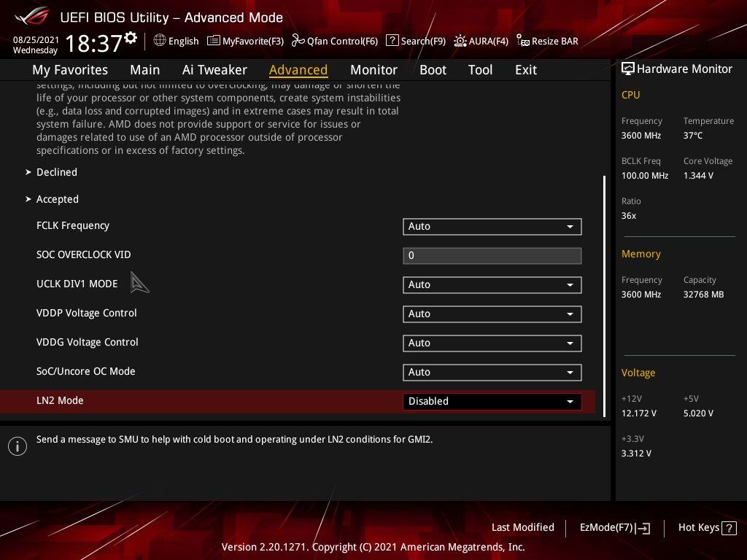Click the ROG logo icon

click(x=32, y=17)
